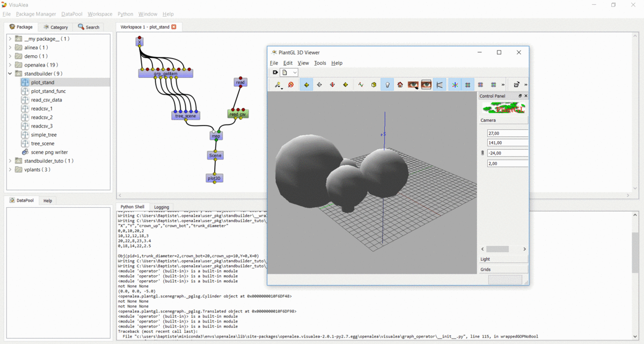Expand the openalea package node
Image resolution: width=644 pixels, height=344 pixels.
(x=10, y=65)
